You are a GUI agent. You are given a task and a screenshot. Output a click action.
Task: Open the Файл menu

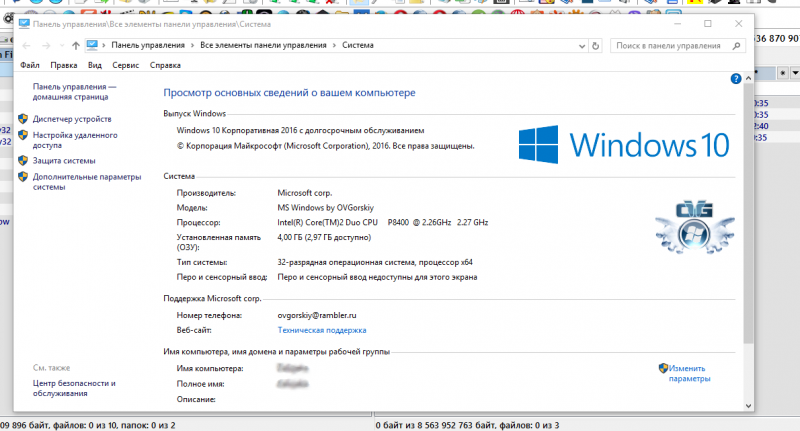(x=29, y=65)
